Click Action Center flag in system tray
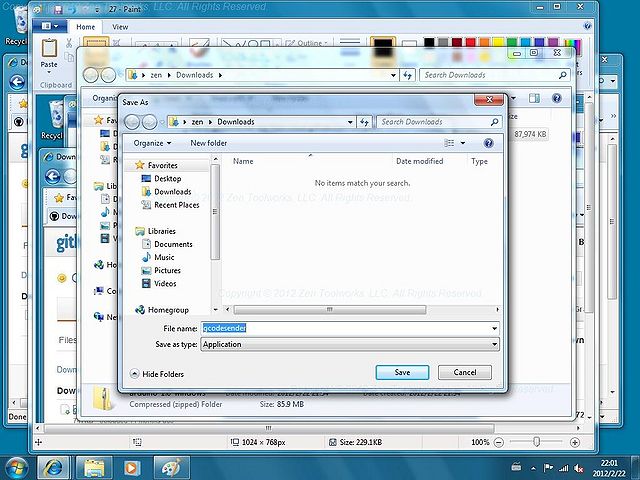Viewport: 640px width, 480px height. tap(549, 468)
